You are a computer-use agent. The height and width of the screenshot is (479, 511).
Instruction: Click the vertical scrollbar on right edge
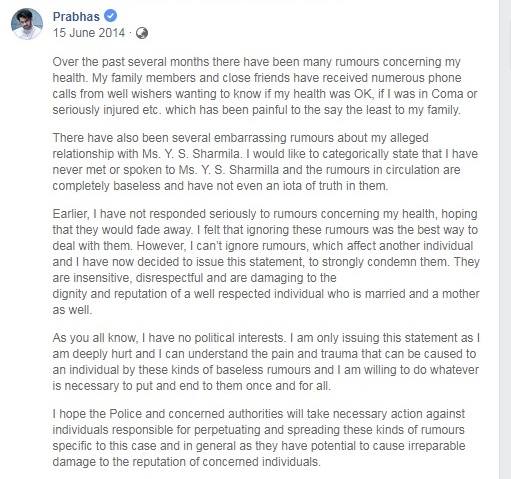pyautogui.click(x=505, y=239)
